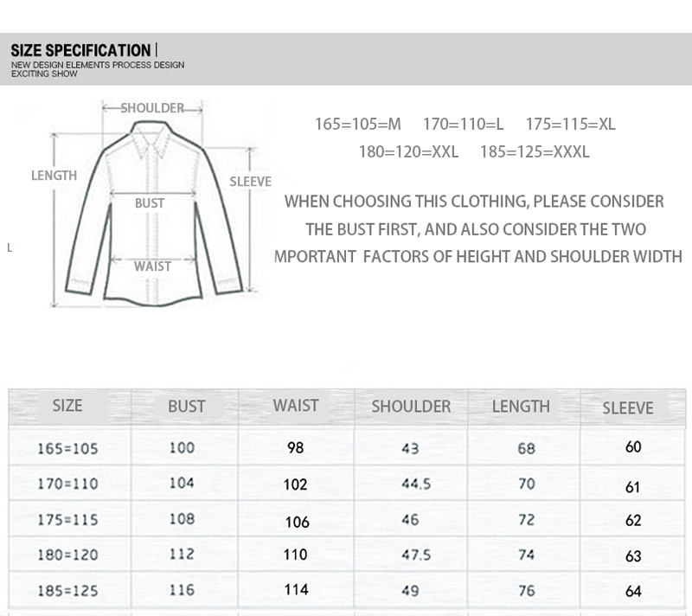692x616 pixels.
Task: Select the SHOULDER column header in table
Action: pos(411,406)
